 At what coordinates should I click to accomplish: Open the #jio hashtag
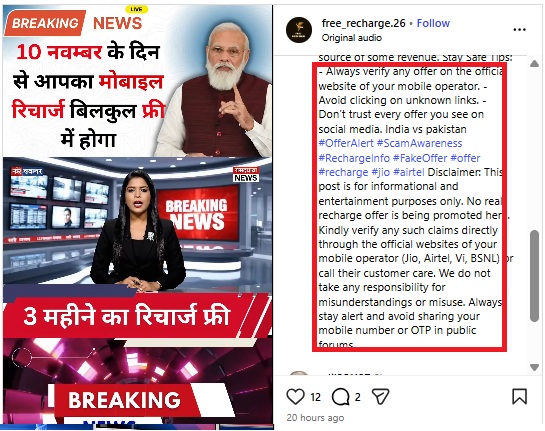380,172
